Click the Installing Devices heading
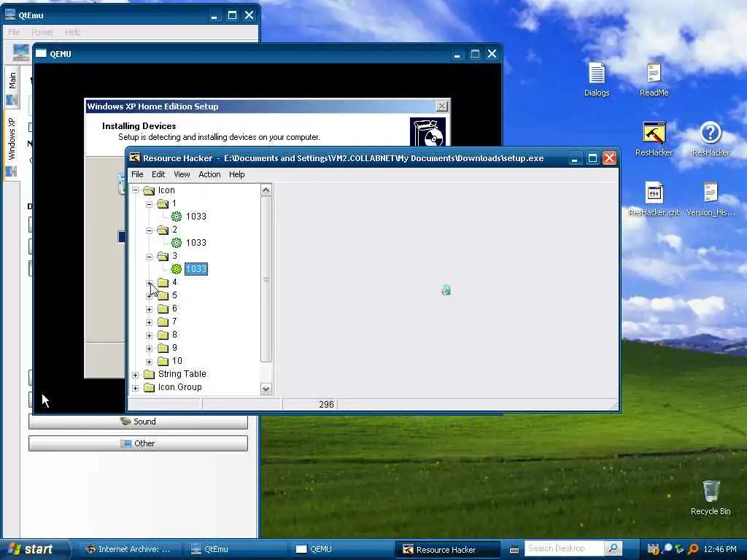The image size is (747, 560). point(139,126)
